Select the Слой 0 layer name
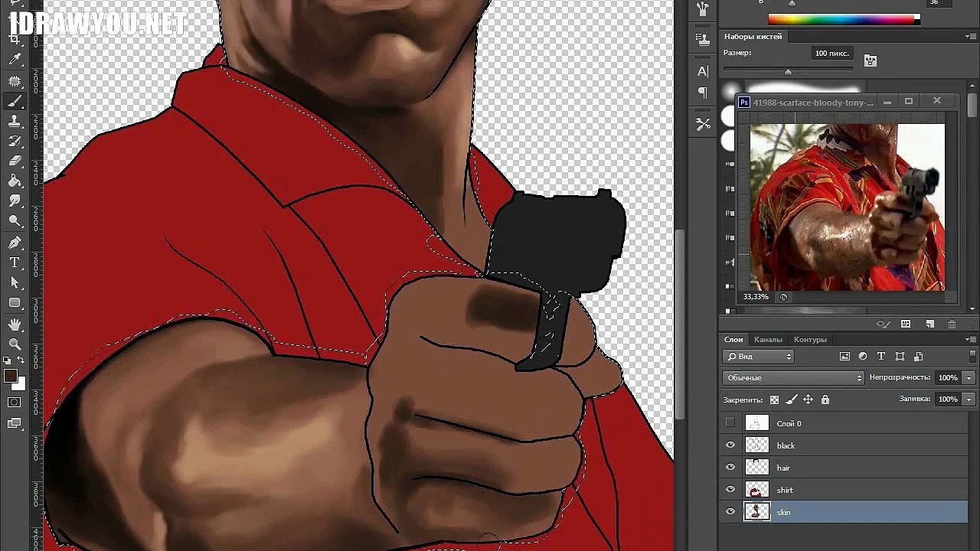 tap(789, 423)
